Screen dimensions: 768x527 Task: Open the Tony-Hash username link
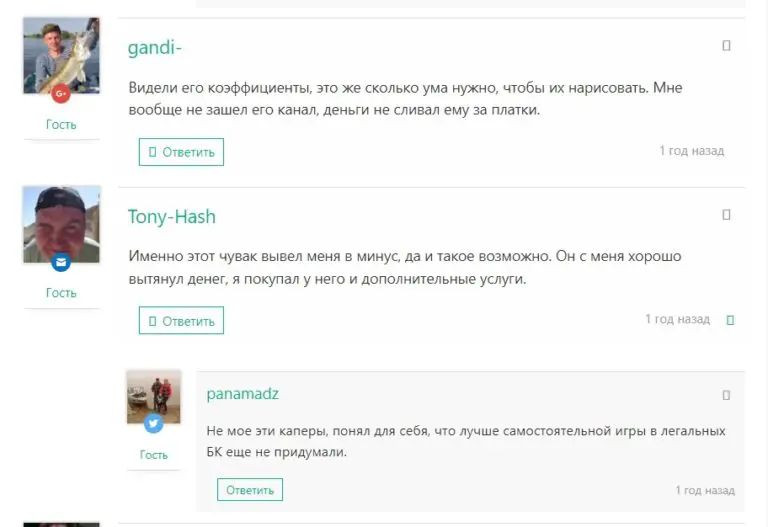172,217
